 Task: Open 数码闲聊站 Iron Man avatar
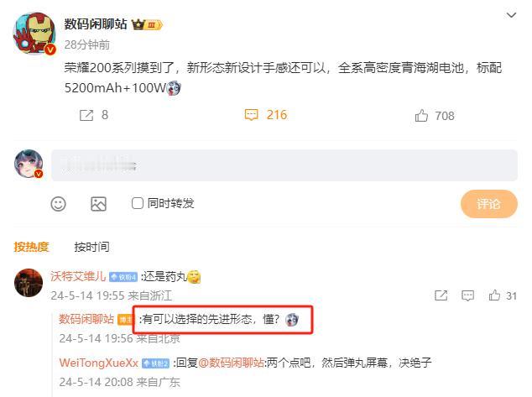(34, 34)
